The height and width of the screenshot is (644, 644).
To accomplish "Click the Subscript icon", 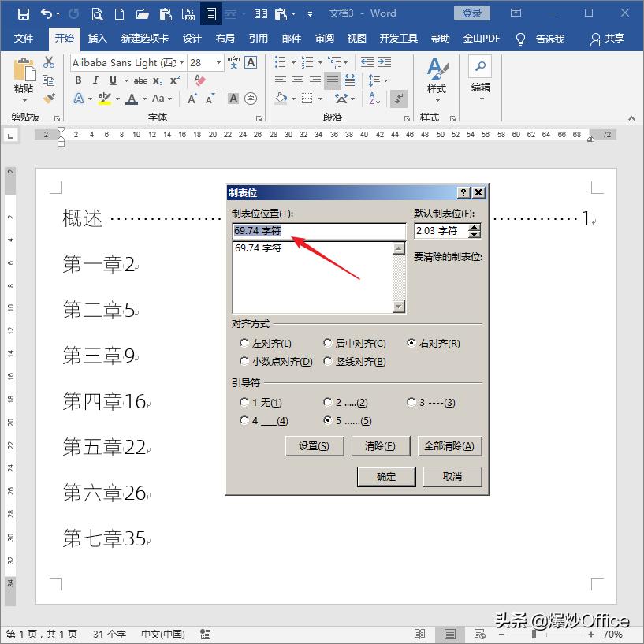I will pyautogui.click(x=158, y=80).
